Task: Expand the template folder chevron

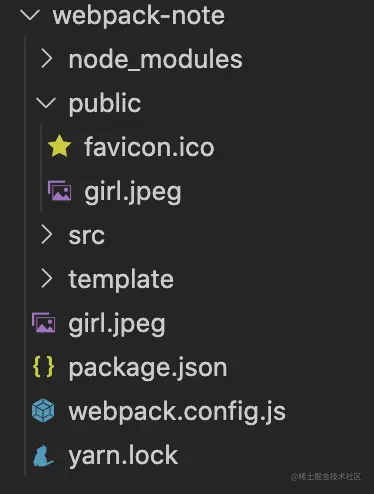Action: point(46,278)
